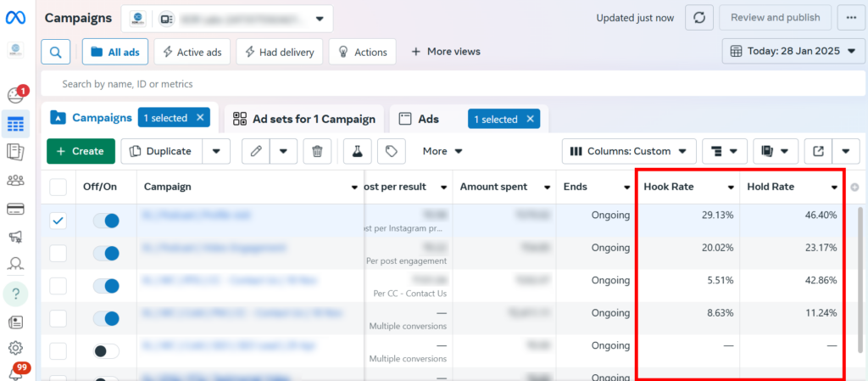The height and width of the screenshot is (381, 868).
Task: Clear the Campaigns 1 selected filter
Action: [200, 117]
